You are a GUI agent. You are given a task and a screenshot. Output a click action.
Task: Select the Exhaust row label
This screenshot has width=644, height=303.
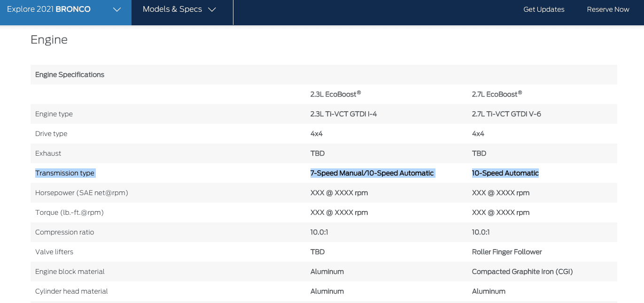tap(48, 153)
